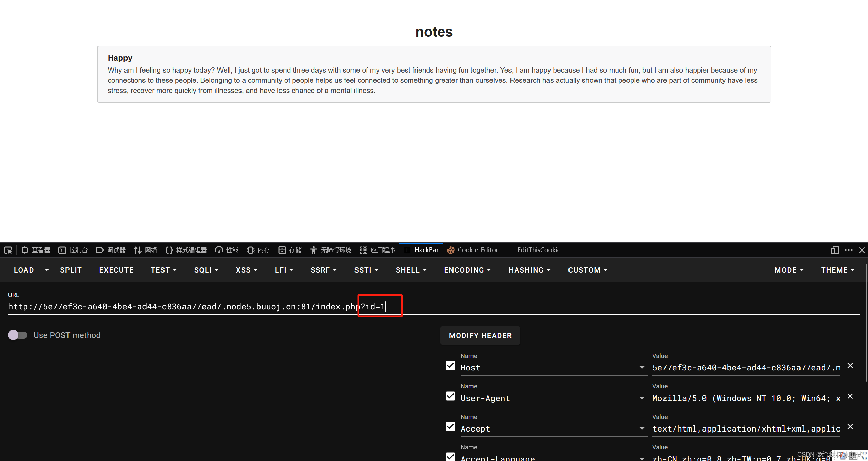Image resolution: width=868 pixels, height=461 pixels.
Task: Click the HackBar panel vertical scrollbar
Action: (x=866, y=322)
